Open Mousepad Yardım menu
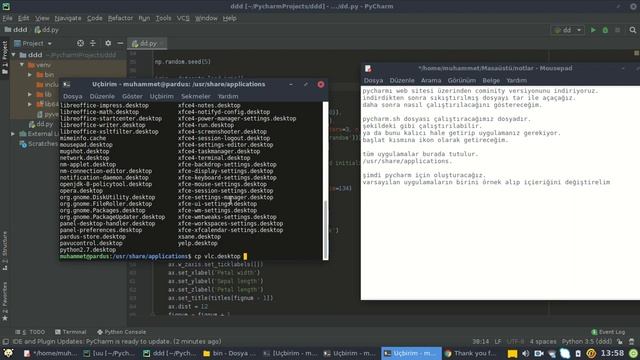The height and width of the screenshot is (360, 640). [516, 80]
